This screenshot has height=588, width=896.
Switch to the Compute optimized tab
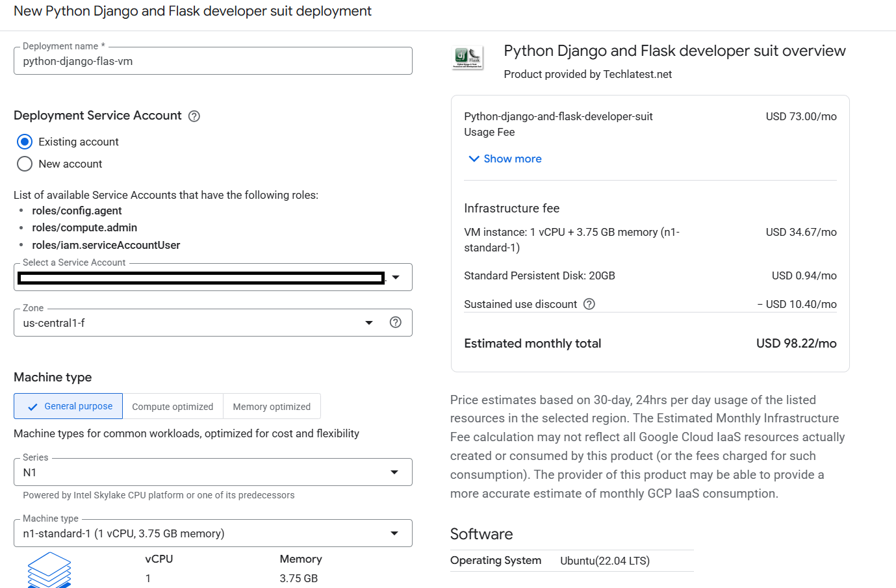tap(172, 407)
